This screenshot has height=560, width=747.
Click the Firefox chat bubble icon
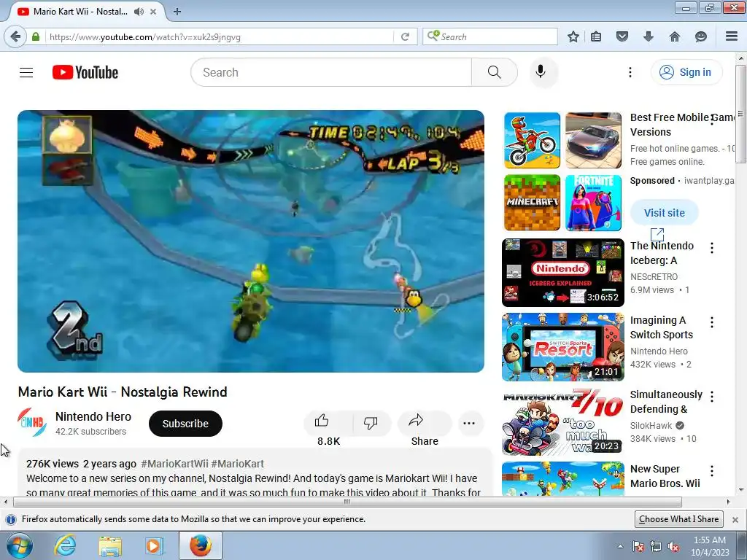701,36
